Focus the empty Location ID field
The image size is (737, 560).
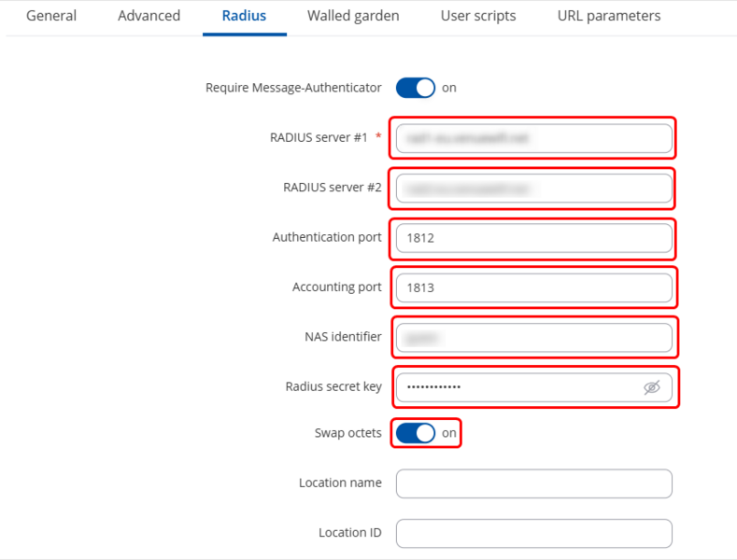pos(533,533)
